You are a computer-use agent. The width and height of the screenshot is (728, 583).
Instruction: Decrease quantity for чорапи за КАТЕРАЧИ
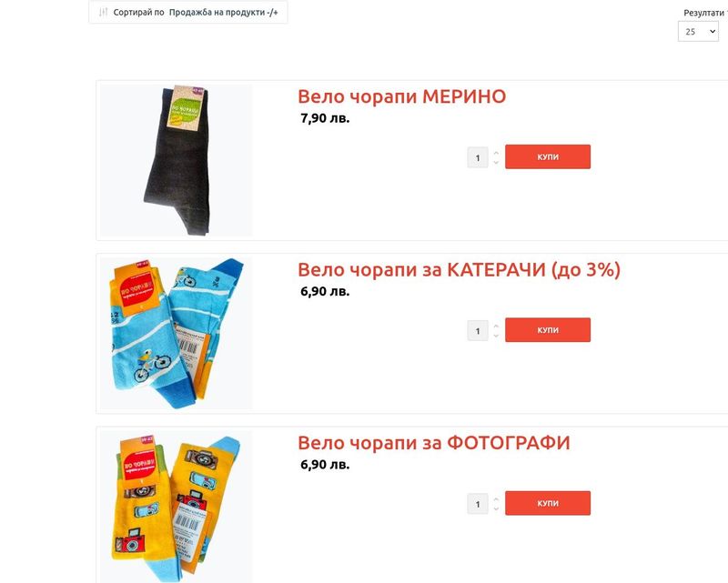(x=496, y=336)
